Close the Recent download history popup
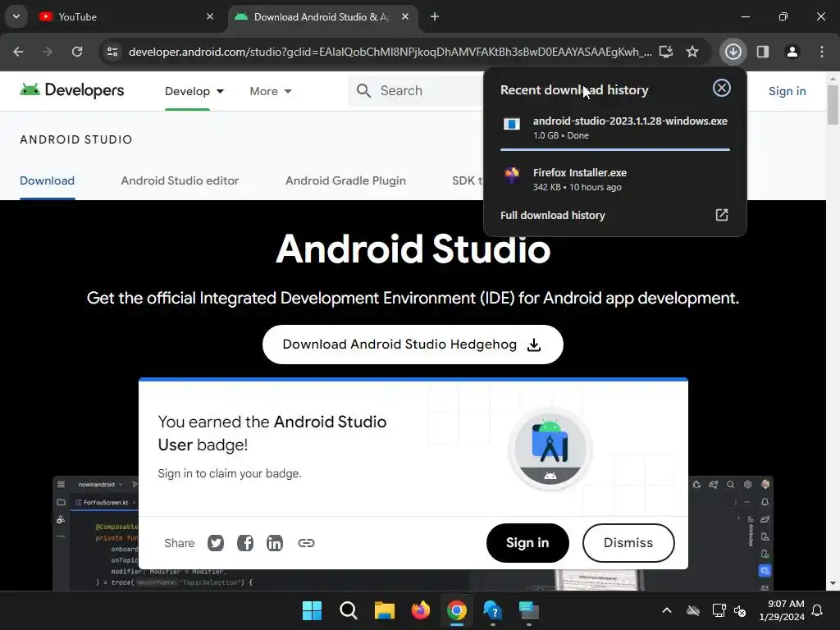The height and width of the screenshot is (630, 840). [722, 88]
